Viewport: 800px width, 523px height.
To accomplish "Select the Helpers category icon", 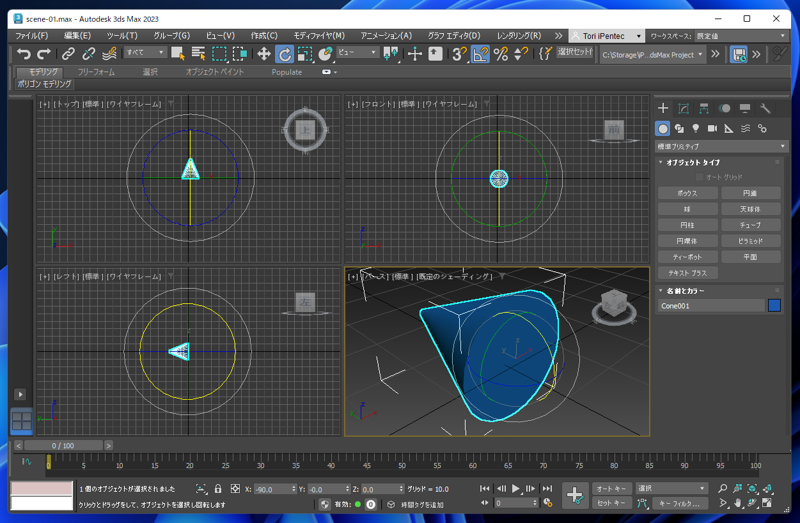I will (729, 129).
